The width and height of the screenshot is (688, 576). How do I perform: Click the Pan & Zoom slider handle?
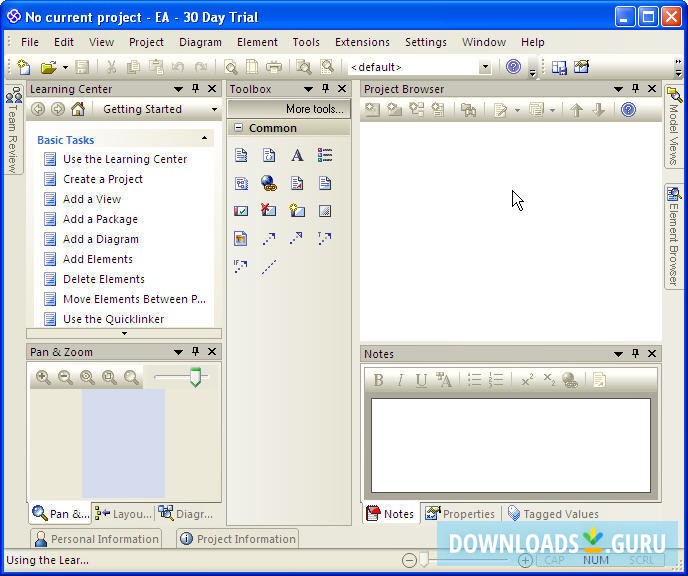pos(195,377)
